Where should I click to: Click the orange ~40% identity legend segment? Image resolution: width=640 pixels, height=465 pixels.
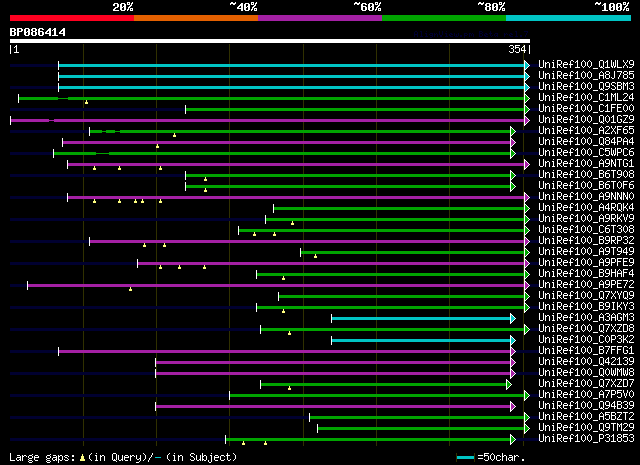(196, 18)
